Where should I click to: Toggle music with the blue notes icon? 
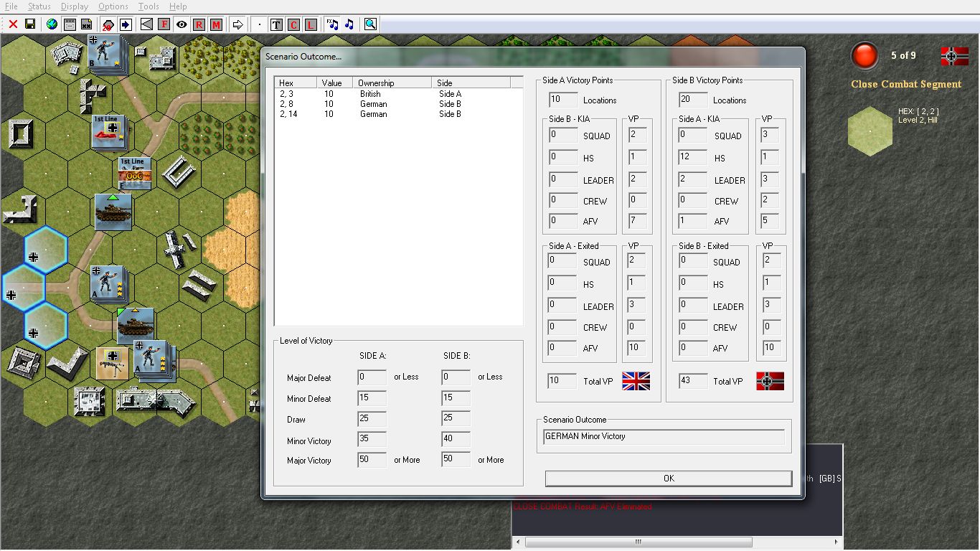pyautogui.click(x=349, y=24)
